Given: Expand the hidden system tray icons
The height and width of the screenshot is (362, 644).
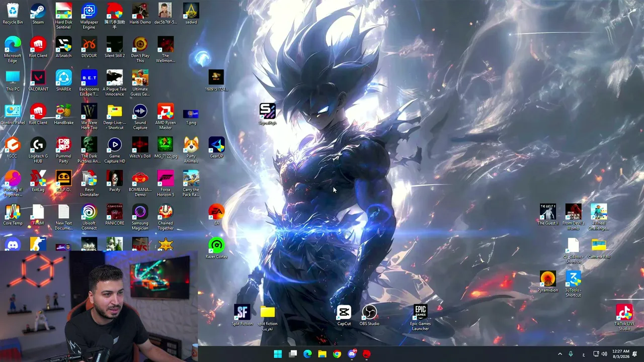Looking at the screenshot, I should (x=560, y=354).
